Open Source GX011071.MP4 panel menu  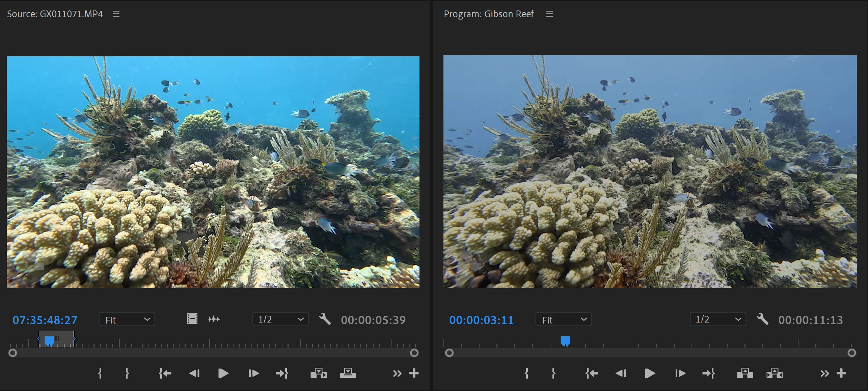(116, 14)
